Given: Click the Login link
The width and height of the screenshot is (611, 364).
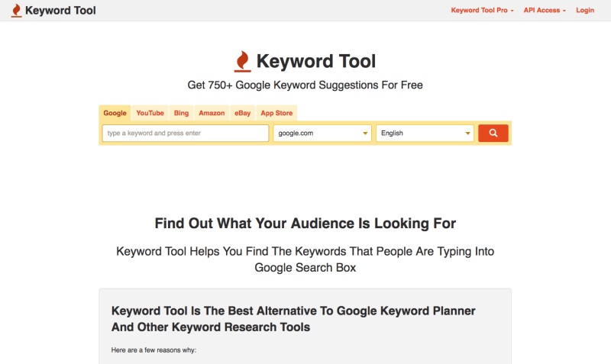Looking at the screenshot, I should click(x=585, y=10).
